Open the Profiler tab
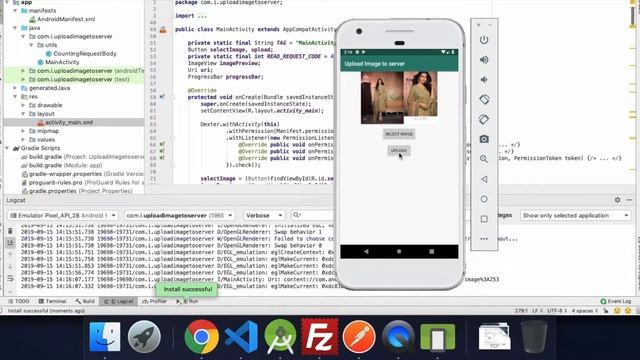The width and height of the screenshot is (640, 360). (x=155, y=301)
